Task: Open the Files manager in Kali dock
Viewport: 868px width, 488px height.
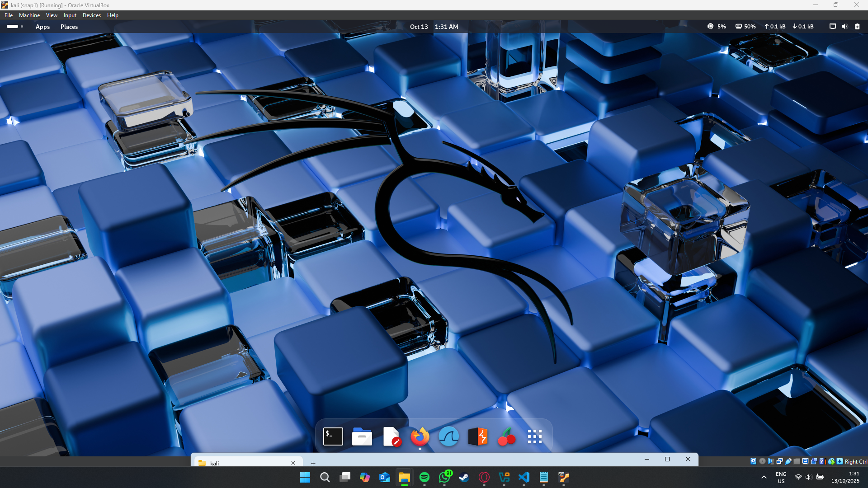Action: (362, 436)
